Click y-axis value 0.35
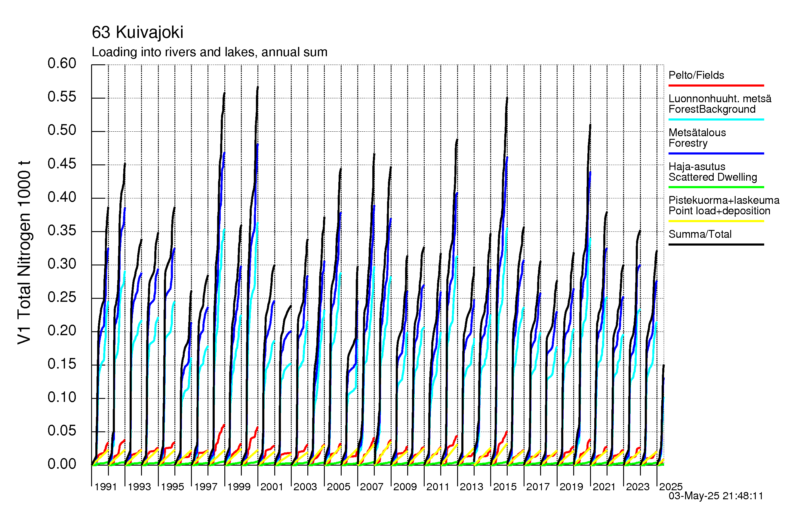 [x=62, y=231]
